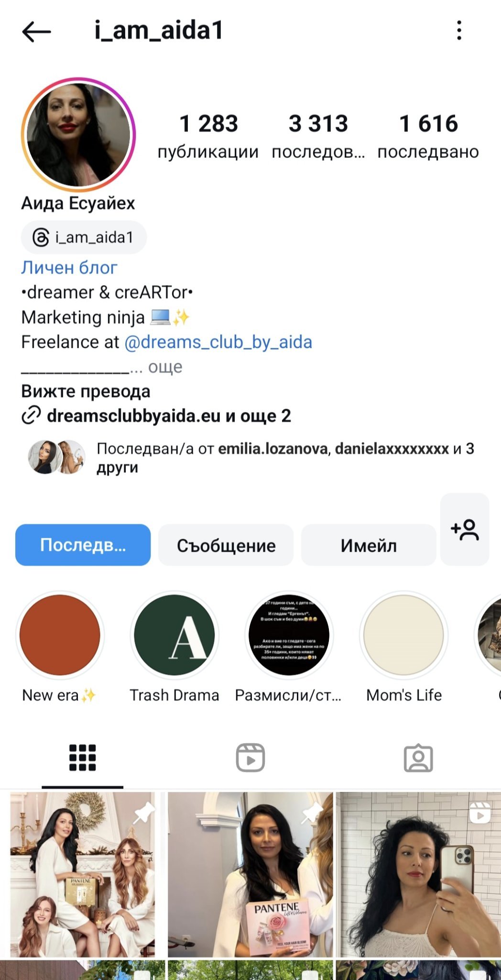Tap "Вижте превода" to translate bio
501x980 pixels.
(x=86, y=391)
